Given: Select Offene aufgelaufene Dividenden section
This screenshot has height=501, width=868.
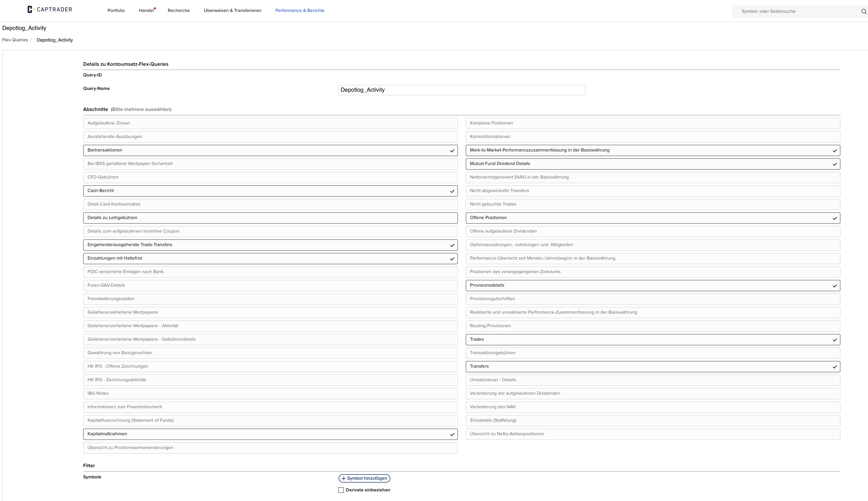Looking at the screenshot, I should point(653,231).
